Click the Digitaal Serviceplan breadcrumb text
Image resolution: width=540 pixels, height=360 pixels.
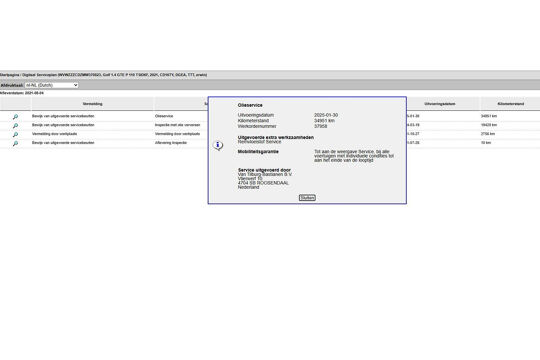pyautogui.click(x=39, y=75)
